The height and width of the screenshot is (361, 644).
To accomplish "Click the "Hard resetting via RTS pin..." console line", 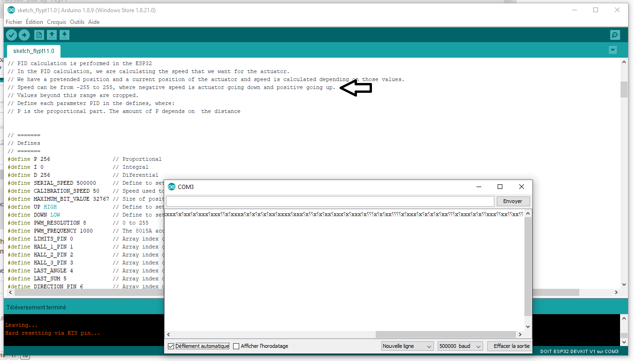I will [53, 333].
